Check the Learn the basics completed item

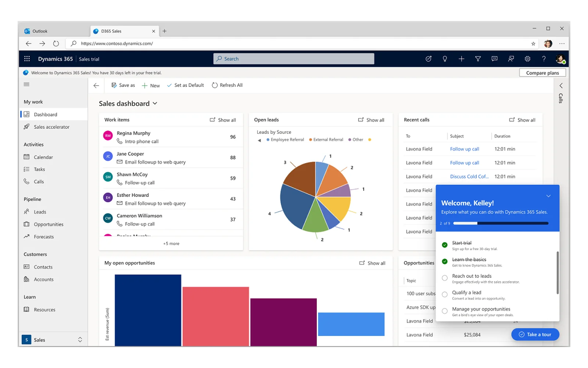[445, 261]
